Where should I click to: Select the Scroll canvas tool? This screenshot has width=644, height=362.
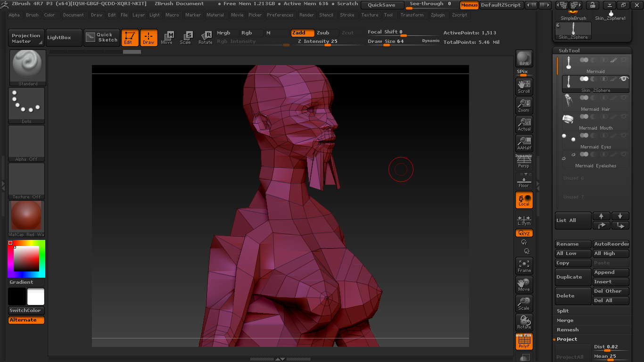click(524, 86)
